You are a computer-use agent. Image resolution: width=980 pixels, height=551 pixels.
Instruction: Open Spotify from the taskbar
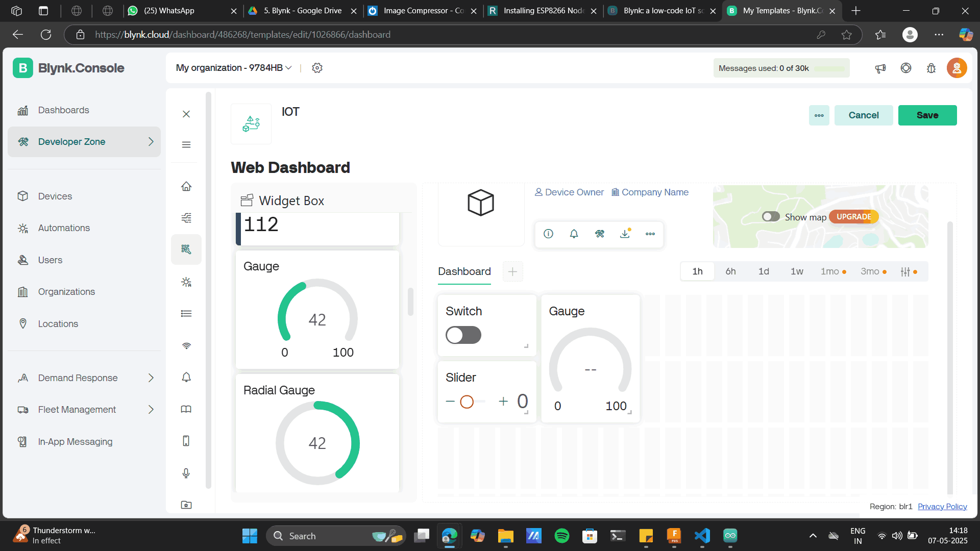[562, 536]
